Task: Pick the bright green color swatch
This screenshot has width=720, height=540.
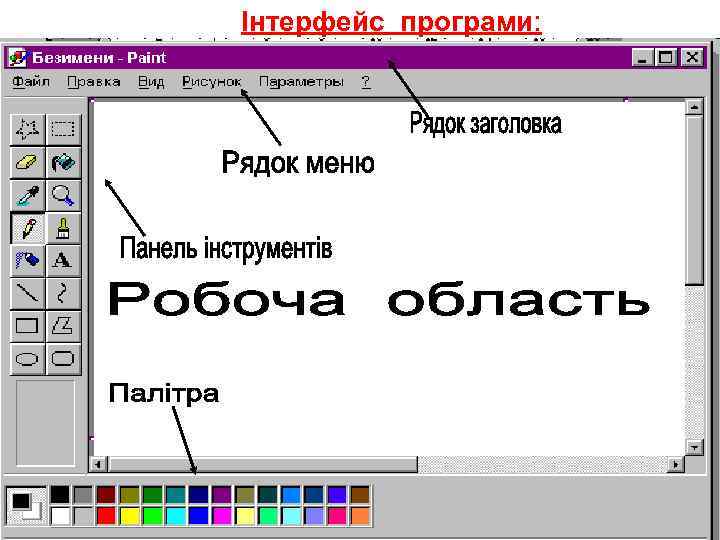Action: click(152, 516)
